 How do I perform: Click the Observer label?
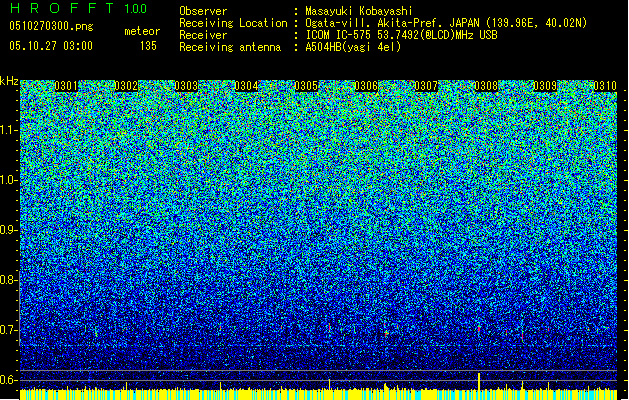click(203, 11)
